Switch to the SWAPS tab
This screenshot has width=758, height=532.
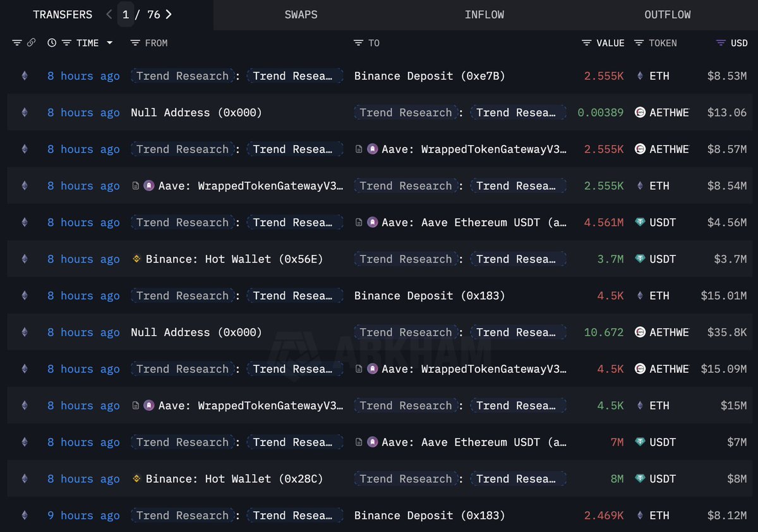(301, 15)
